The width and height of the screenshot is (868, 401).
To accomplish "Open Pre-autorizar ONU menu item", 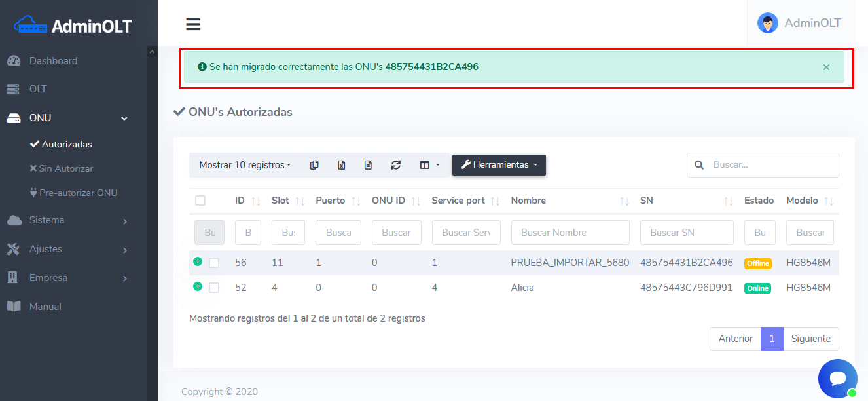I will coord(78,193).
